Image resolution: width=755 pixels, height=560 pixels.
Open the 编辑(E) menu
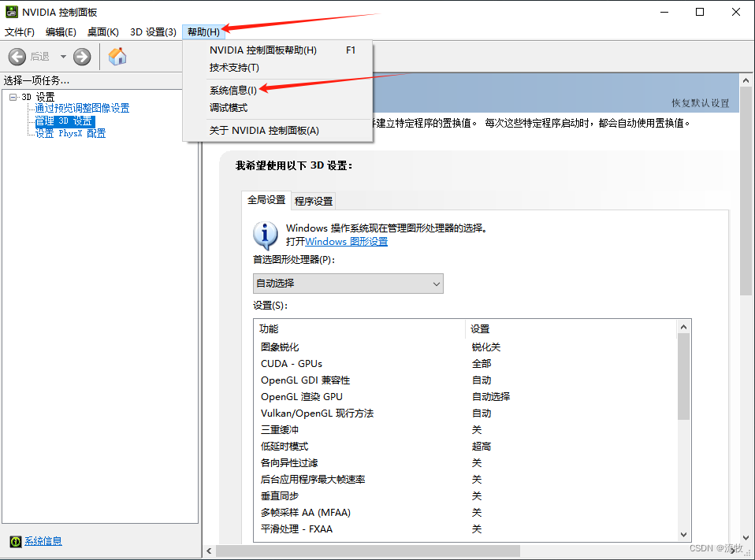click(61, 32)
